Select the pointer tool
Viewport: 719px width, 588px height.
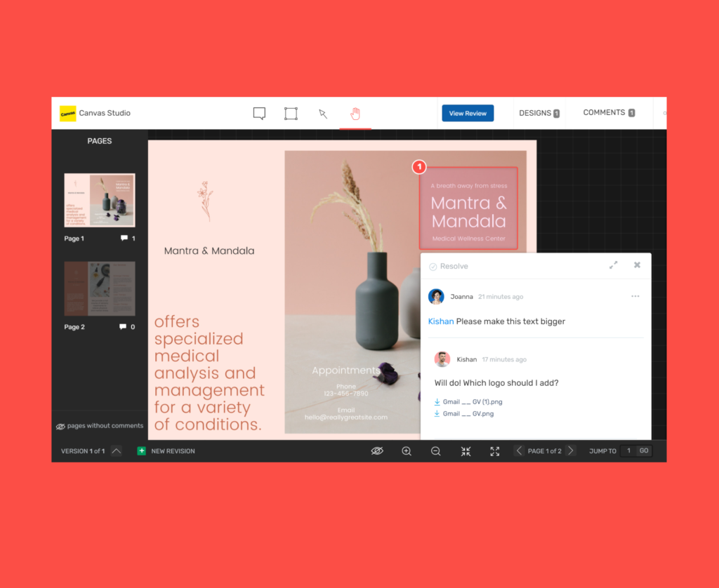[x=323, y=113]
